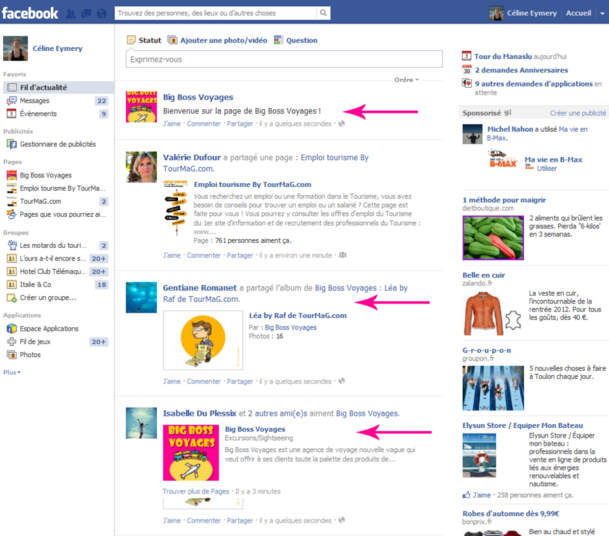Open Fil d'actualité in the sidebar

coord(58,87)
